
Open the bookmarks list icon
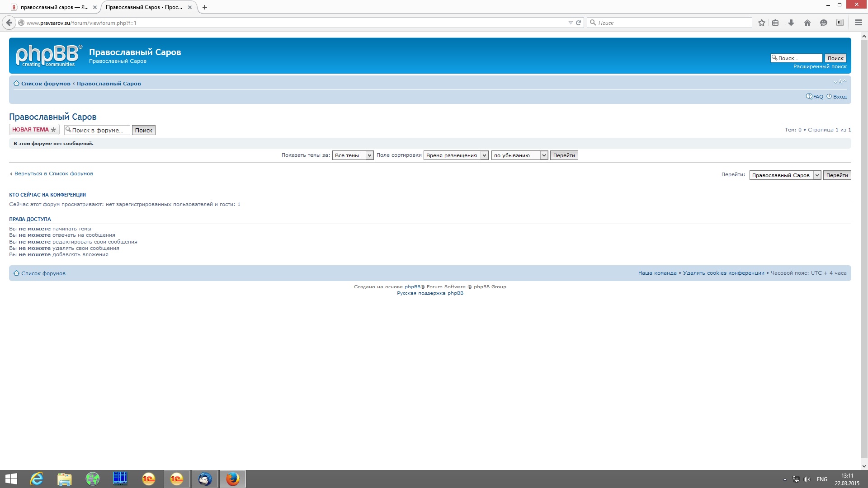[775, 23]
